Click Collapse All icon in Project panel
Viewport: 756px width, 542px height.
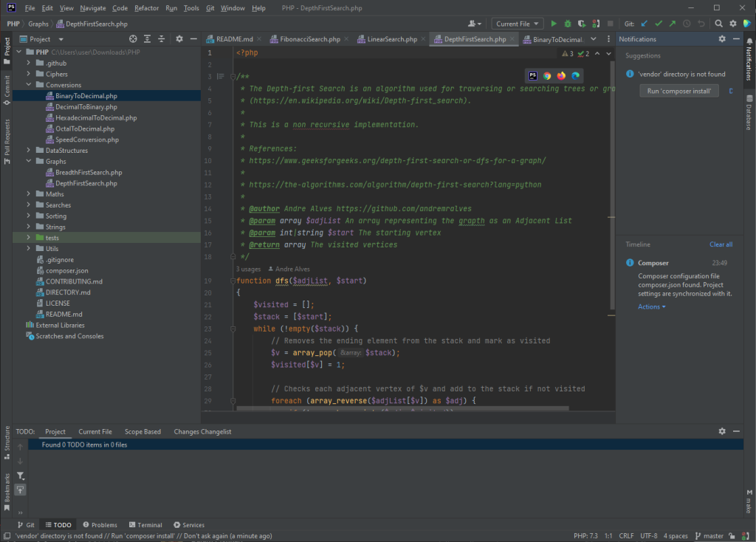161,39
